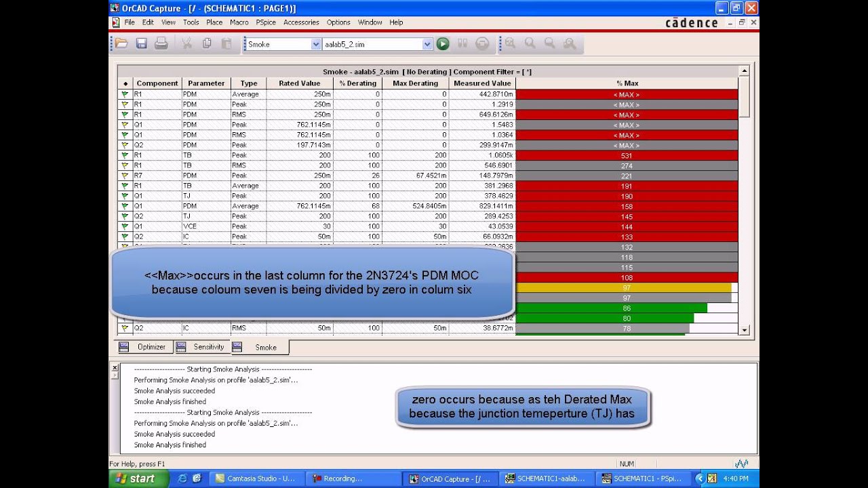The height and width of the screenshot is (488, 868).
Task: Open the Help menu
Action: (x=397, y=22)
